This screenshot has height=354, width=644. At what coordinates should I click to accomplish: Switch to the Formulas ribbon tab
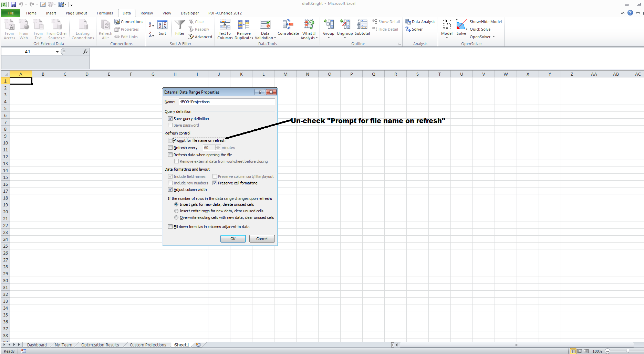[x=105, y=13]
